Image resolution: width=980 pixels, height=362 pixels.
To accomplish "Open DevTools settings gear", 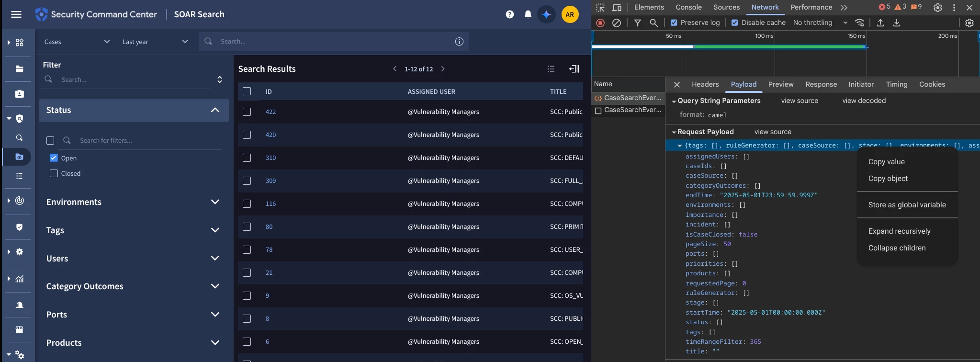I will coord(938,8).
